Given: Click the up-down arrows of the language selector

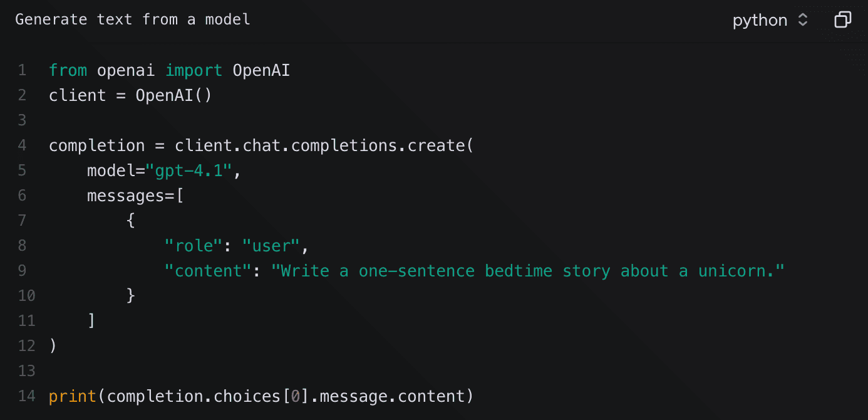Looking at the screenshot, I should pos(803,19).
